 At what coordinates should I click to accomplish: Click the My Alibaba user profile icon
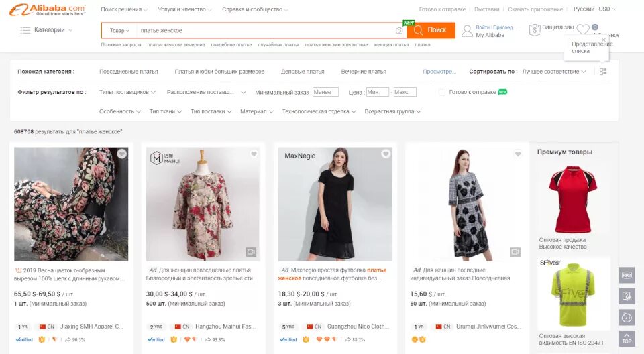click(468, 32)
